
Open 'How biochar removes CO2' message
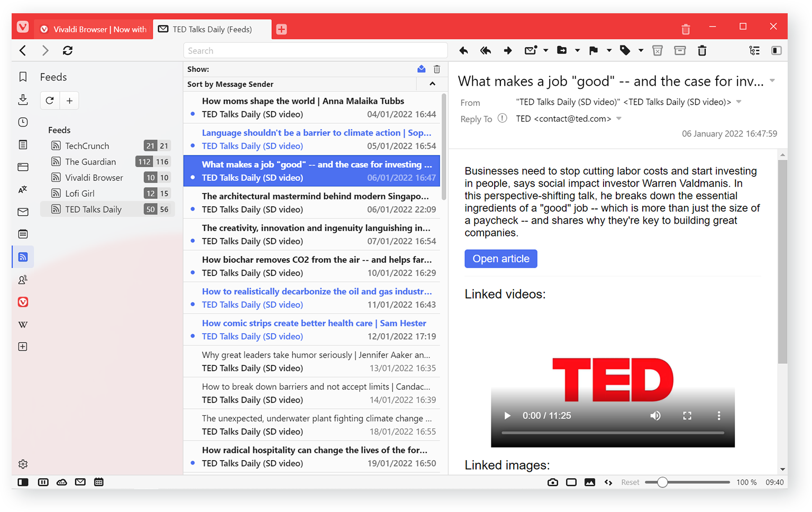[x=312, y=266]
